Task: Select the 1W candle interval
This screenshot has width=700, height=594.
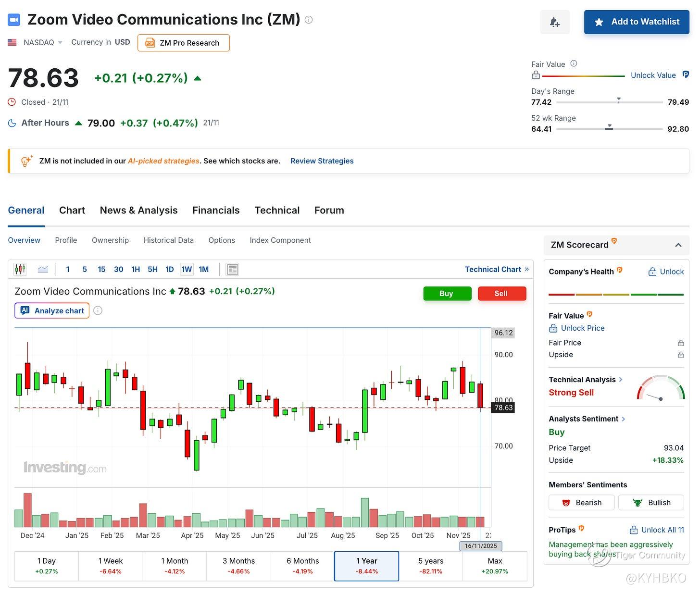Action: (187, 270)
